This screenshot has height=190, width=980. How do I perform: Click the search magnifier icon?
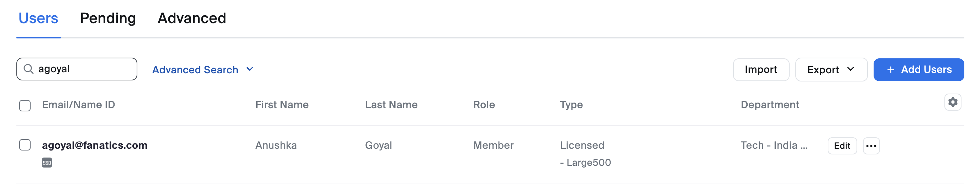point(28,69)
